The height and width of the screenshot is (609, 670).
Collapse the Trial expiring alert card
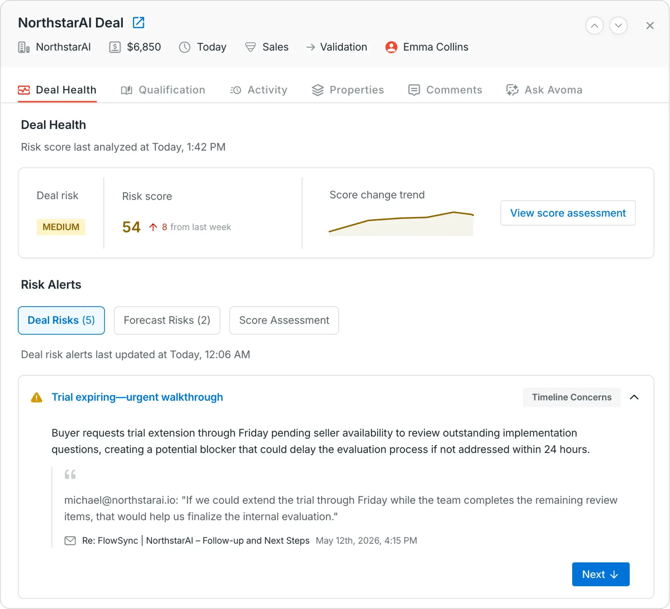[634, 397]
